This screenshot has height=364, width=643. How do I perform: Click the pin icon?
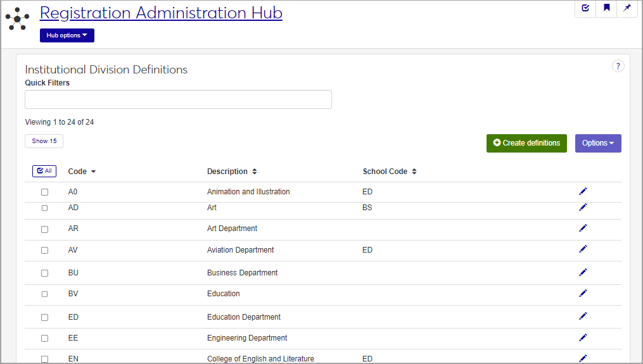pyautogui.click(x=627, y=8)
